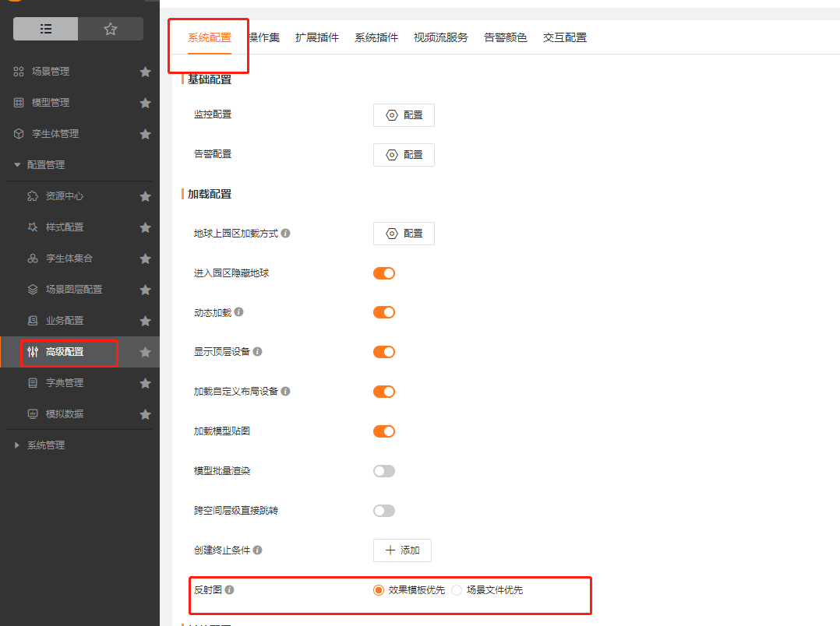This screenshot has height=626, width=840.
Task: Click 配置 button for 地球上园区加载方式
Action: (404, 234)
